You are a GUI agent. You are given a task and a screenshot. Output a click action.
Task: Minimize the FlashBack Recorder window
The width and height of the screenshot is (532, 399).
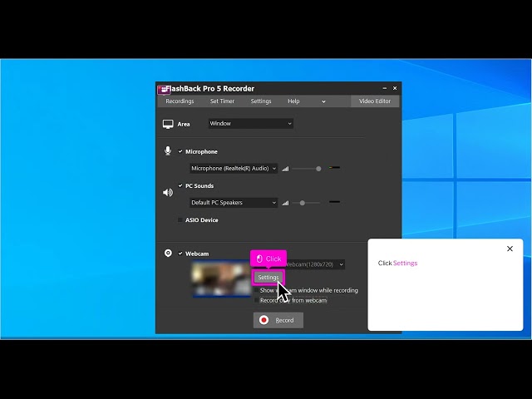384,88
